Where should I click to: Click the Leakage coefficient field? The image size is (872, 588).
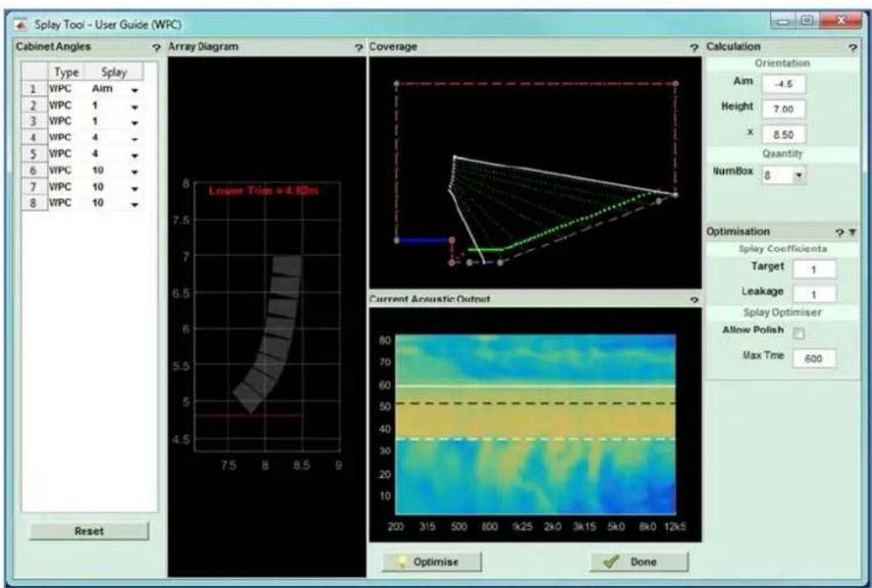pyautogui.click(x=814, y=295)
